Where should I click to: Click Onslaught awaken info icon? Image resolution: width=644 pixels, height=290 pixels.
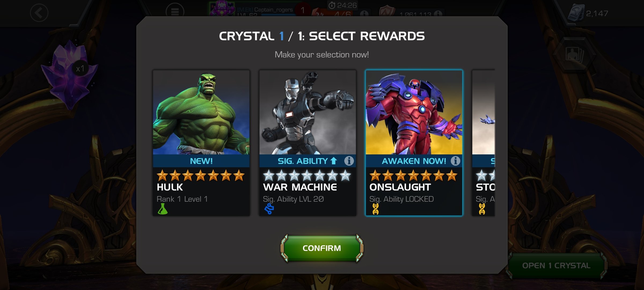[x=455, y=161]
